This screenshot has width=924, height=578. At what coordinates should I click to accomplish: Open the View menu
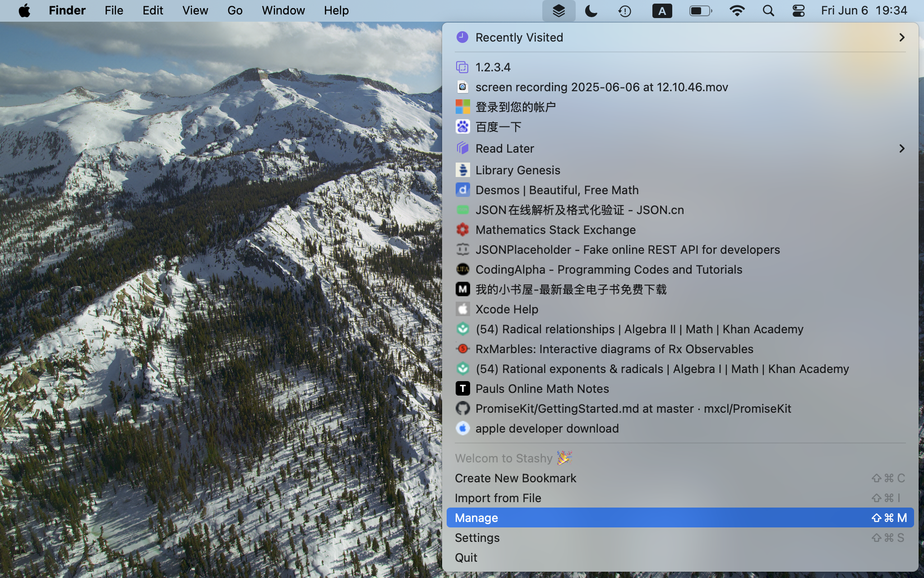click(195, 10)
